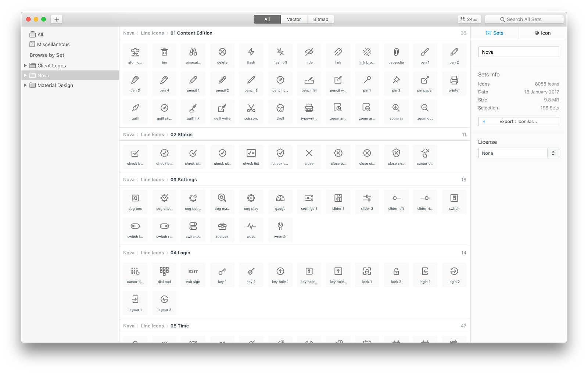This screenshot has width=588, height=373.
Task: Expand the Nova set triangle
Action: [25, 75]
